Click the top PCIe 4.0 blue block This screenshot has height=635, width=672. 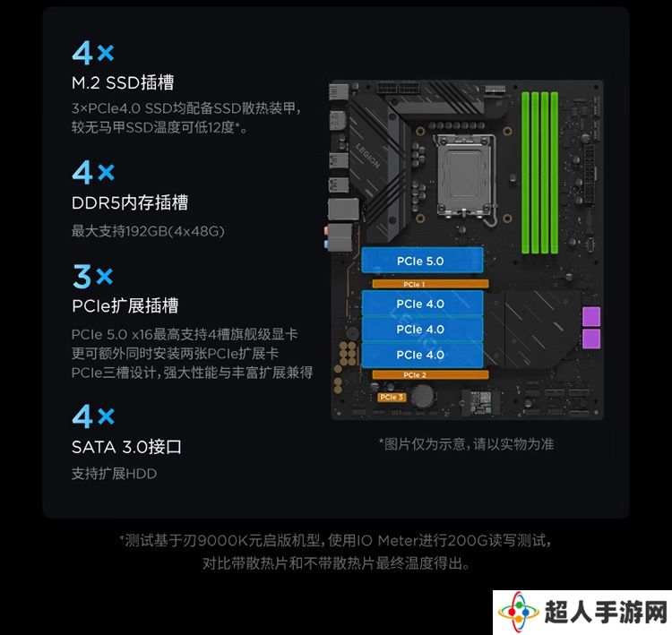(422, 304)
